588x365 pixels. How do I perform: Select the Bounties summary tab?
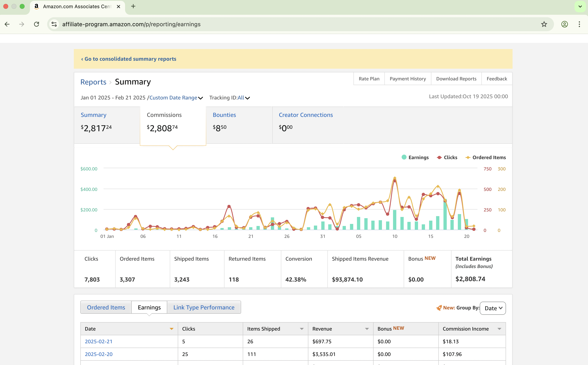(224, 115)
